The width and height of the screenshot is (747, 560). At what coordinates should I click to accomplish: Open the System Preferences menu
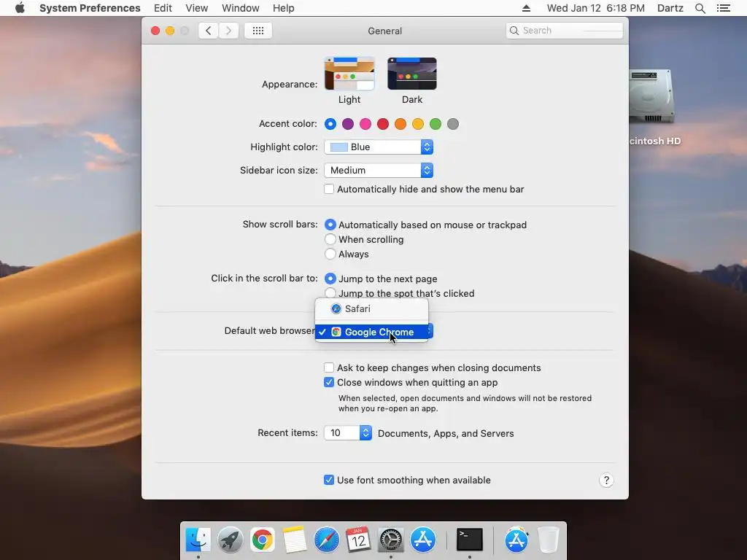pyautogui.click(x=90, y=8)
